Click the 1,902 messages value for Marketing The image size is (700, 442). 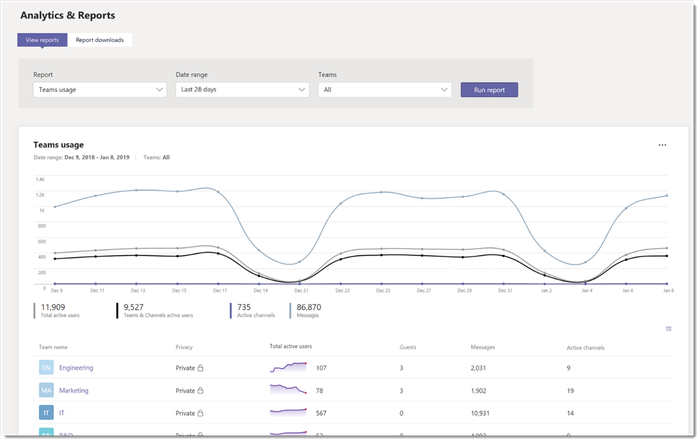pos(478,391)
